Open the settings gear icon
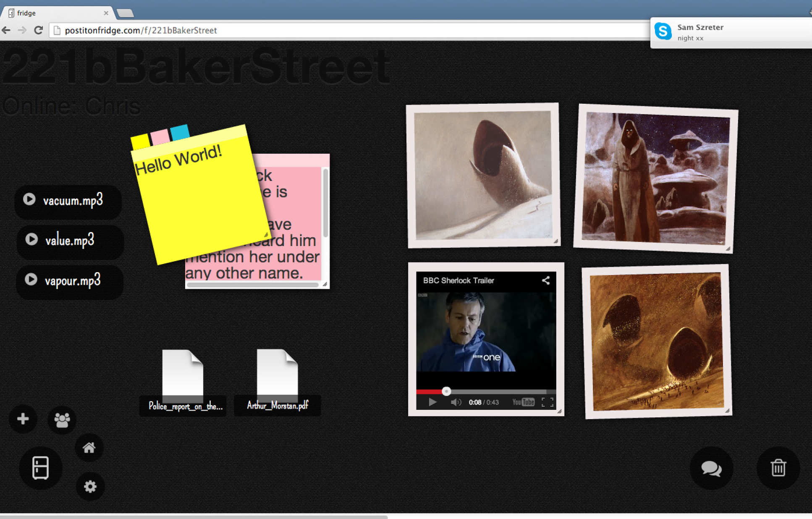The image size is (812, 519). (90, 486)
